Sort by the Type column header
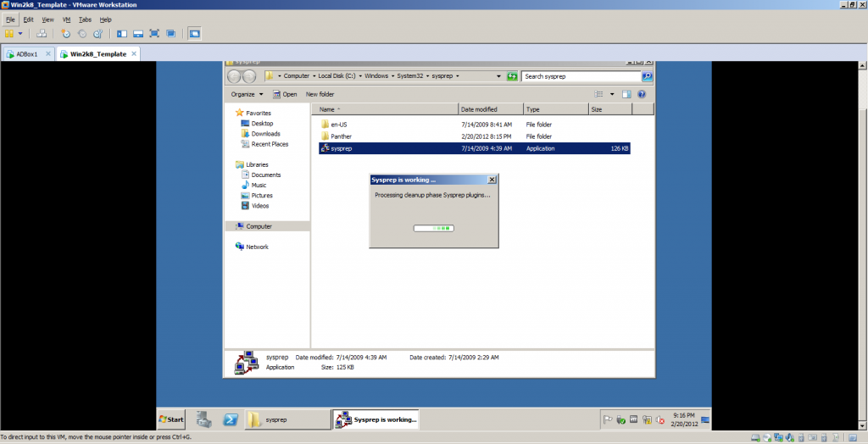This screenshot has width=868, height=444. click(556, 109)
